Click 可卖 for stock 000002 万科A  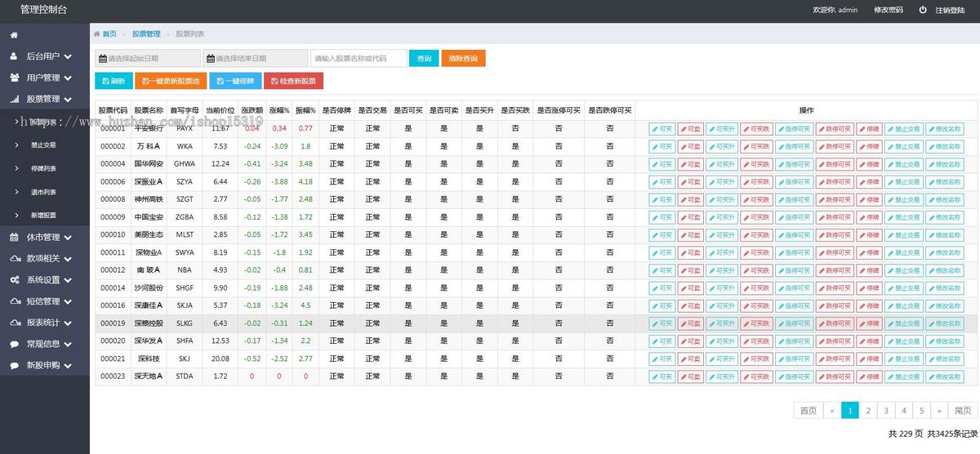click(690, 146)
